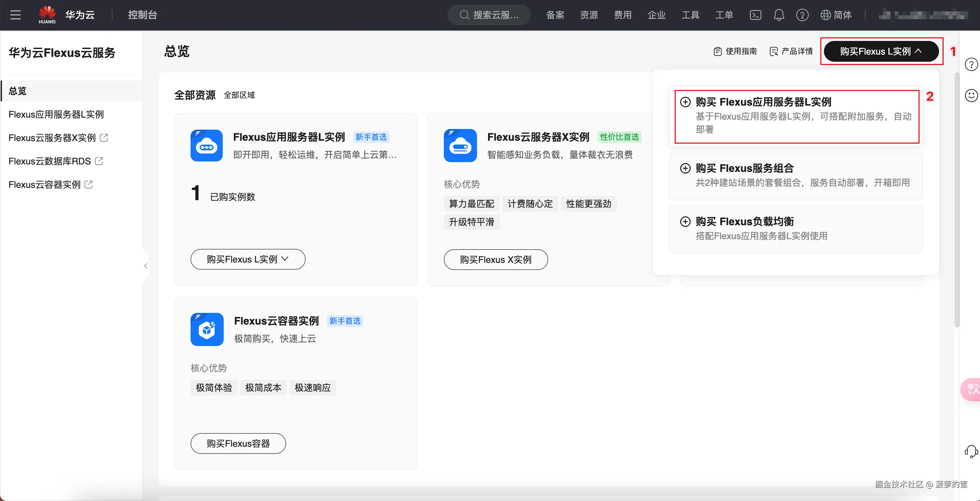The height and width of the screenshot is (501, 980).
Task: Click the Flexus应用服务器L实例 cloud icon
Action: (206, 146)
